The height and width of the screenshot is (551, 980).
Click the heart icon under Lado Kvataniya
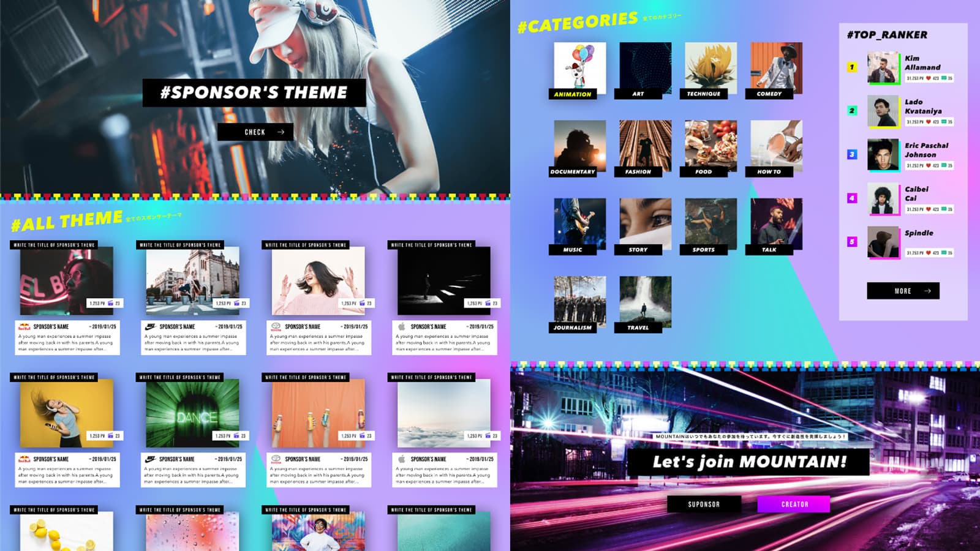(x=929, y=122)
